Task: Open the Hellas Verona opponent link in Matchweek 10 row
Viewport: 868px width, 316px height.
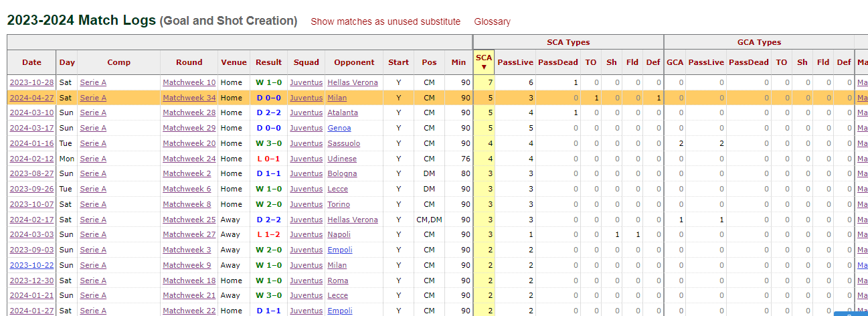Action: [x=353, y=82]
